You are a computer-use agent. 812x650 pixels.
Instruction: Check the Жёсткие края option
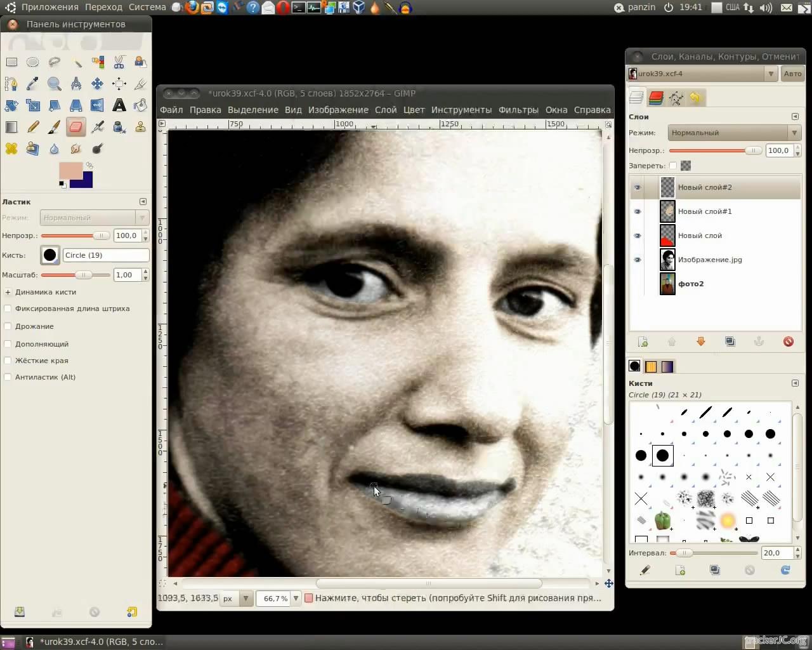point(8,361)
